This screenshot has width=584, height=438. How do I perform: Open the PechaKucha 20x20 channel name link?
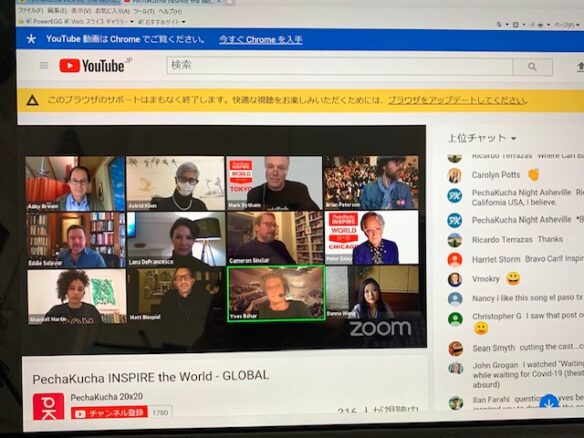pos(107,397)
